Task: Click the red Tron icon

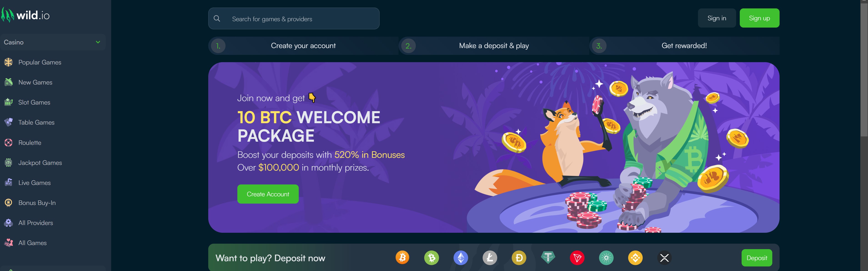Action: 577,258
